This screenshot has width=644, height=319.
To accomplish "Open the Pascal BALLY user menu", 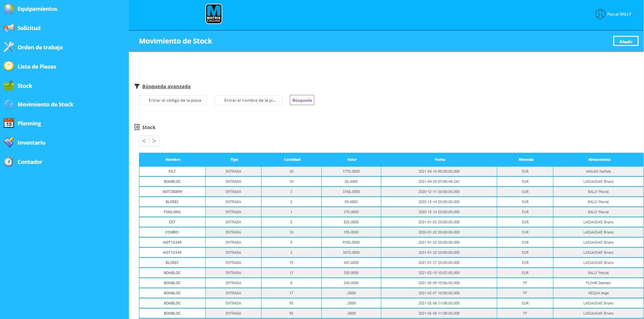I will 616,14.
